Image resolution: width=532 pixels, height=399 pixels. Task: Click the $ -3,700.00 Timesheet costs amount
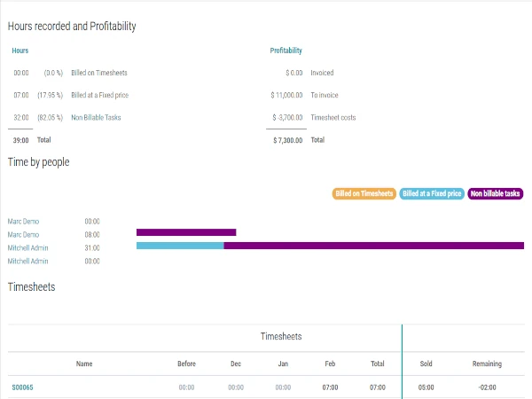click(x=287, y=117)
